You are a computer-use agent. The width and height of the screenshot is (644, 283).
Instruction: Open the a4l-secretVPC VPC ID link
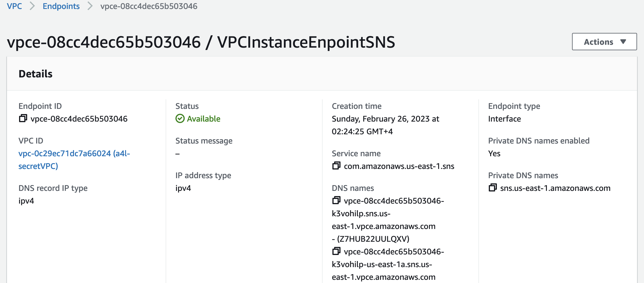click(x=74, y=160)
